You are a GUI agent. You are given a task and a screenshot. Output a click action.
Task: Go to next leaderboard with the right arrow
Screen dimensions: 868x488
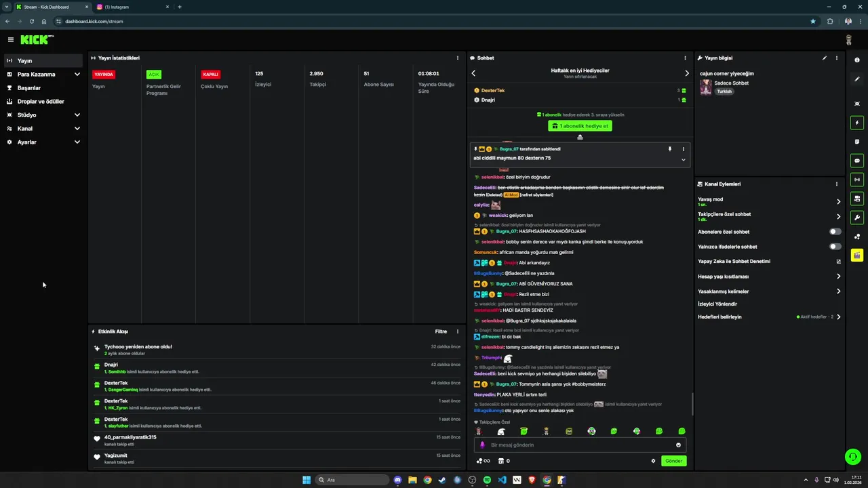pos(686,73)
